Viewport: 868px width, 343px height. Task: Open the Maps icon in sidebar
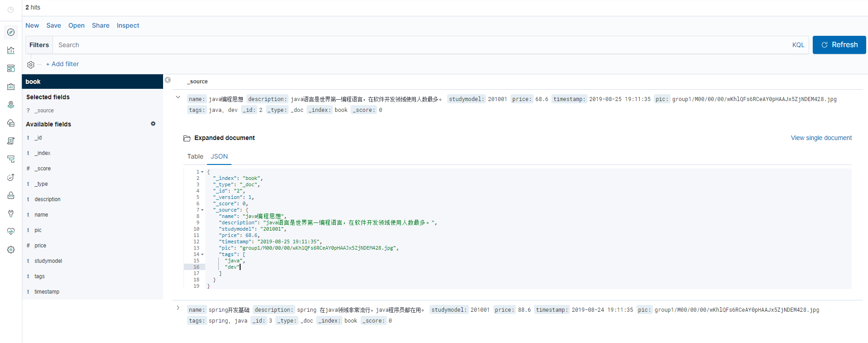pyautogui.click(x=11, y=105)
